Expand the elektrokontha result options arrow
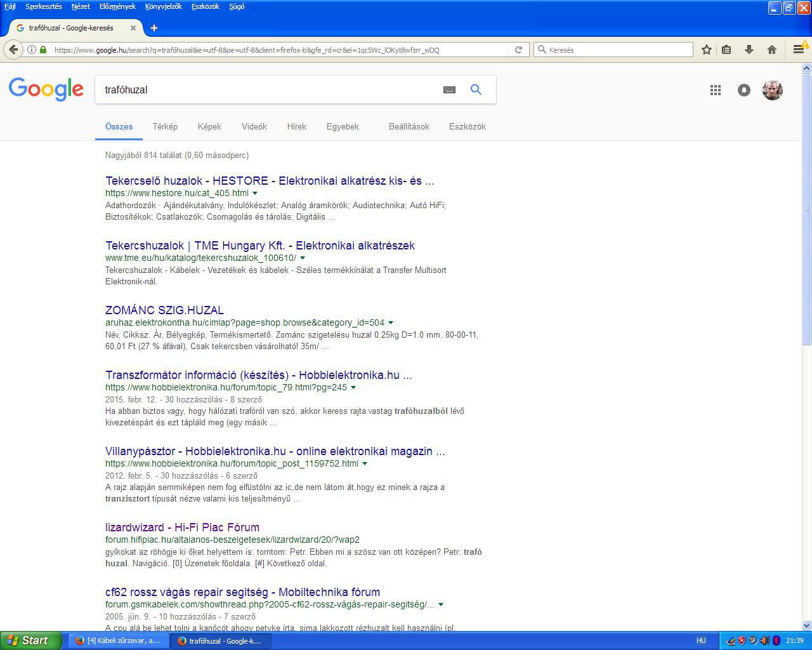The width and height of the screenshot is (812, 650). click(391, 322)
